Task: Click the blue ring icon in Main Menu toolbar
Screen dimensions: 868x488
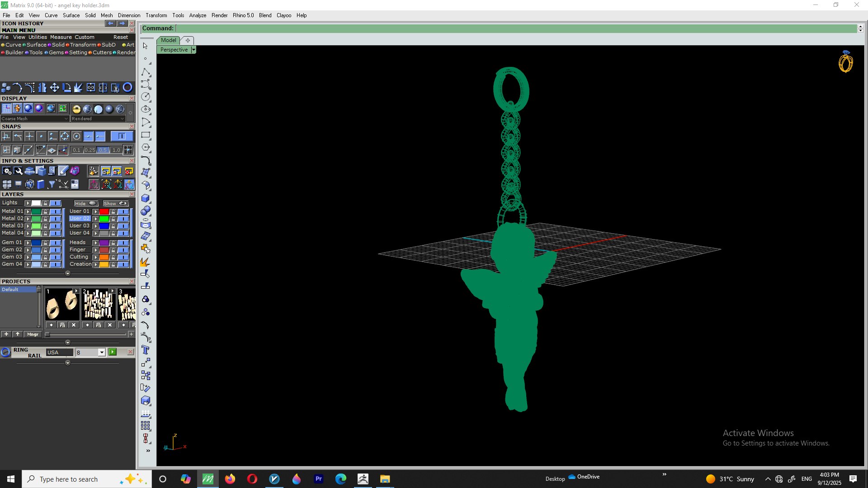Action: (127, 88)
